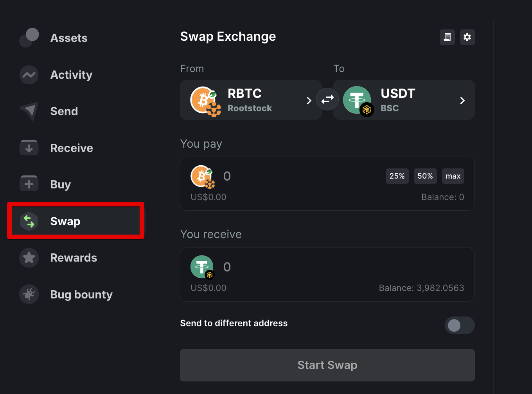The width and height of the screenshot is (532, 394).
Task: Open swap settings gear icon
Action: pyautogui.click(x=467, y=37)
